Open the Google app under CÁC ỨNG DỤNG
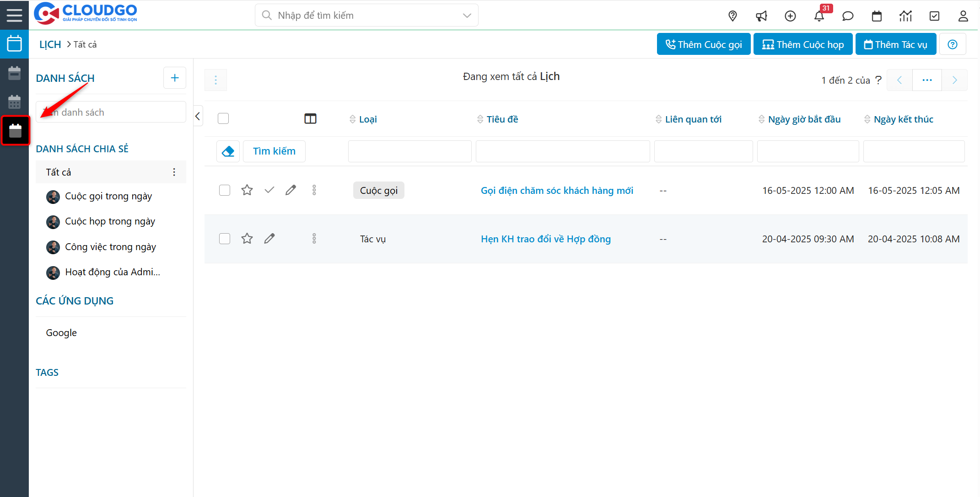The image size is (980, 497). 61,332
